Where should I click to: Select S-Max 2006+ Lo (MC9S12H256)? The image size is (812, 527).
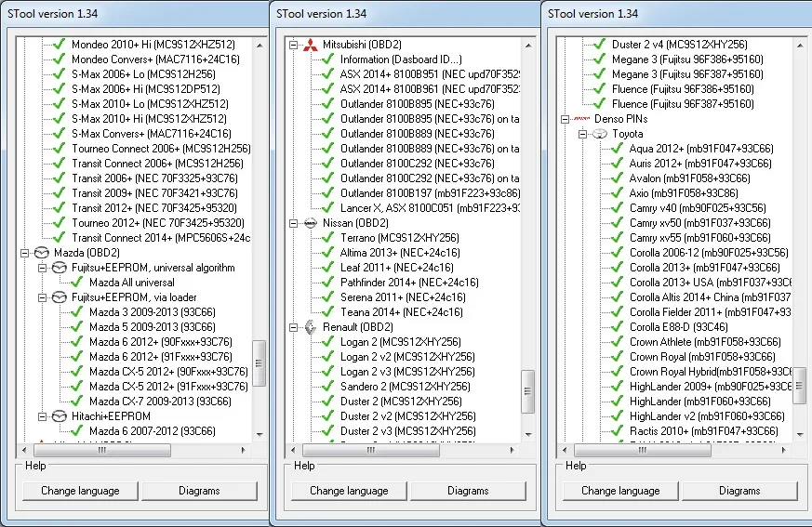143,74
